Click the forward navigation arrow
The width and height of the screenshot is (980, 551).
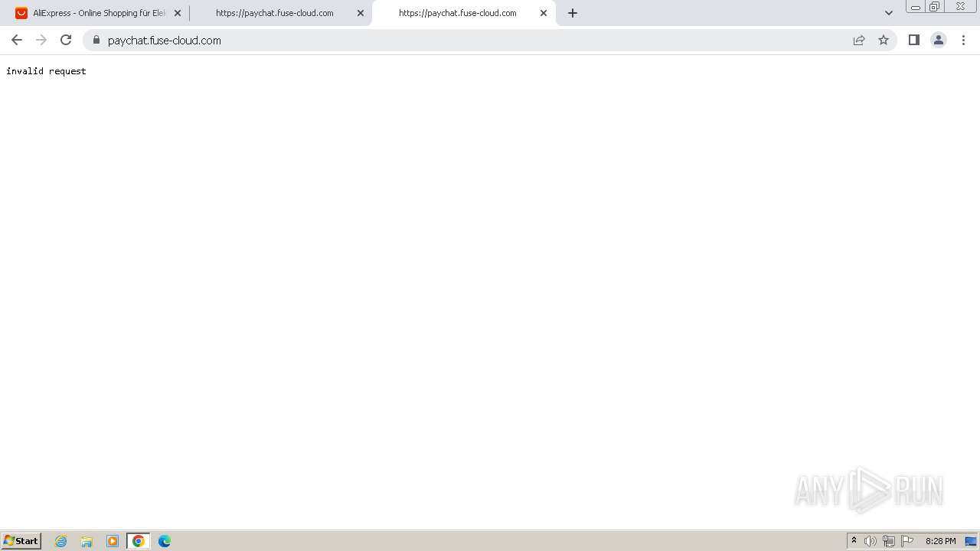click(41, 40)
